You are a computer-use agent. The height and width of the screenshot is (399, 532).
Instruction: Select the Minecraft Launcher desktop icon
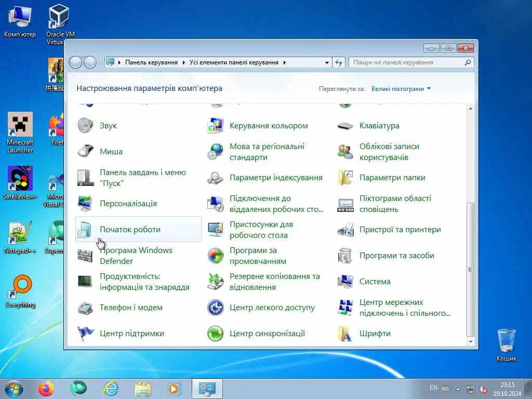[20, 132]
